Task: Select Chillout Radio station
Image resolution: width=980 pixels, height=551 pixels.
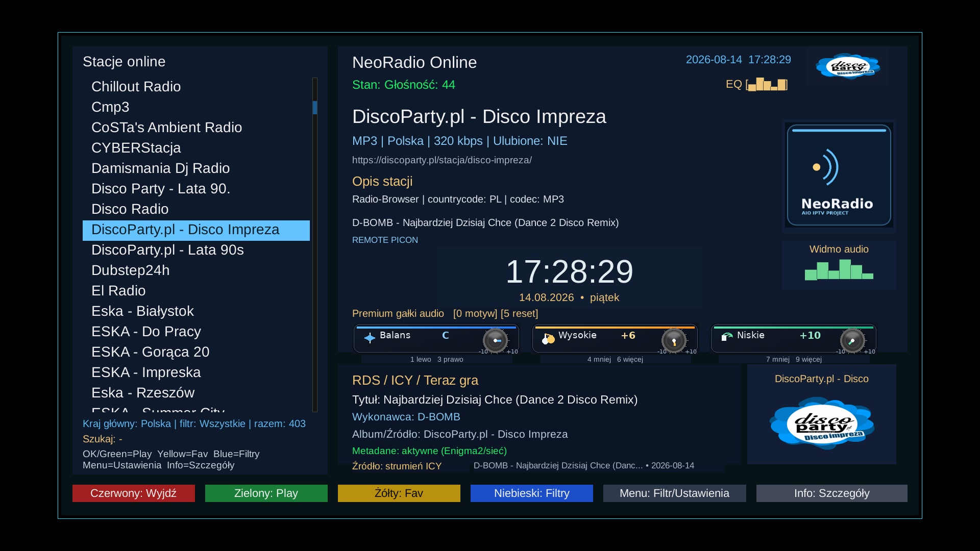Action: (x=196, y=87)
